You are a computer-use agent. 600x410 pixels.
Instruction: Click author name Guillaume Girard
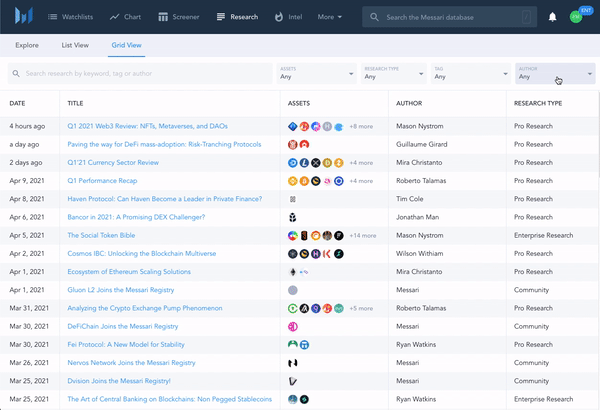click(422, 145)
